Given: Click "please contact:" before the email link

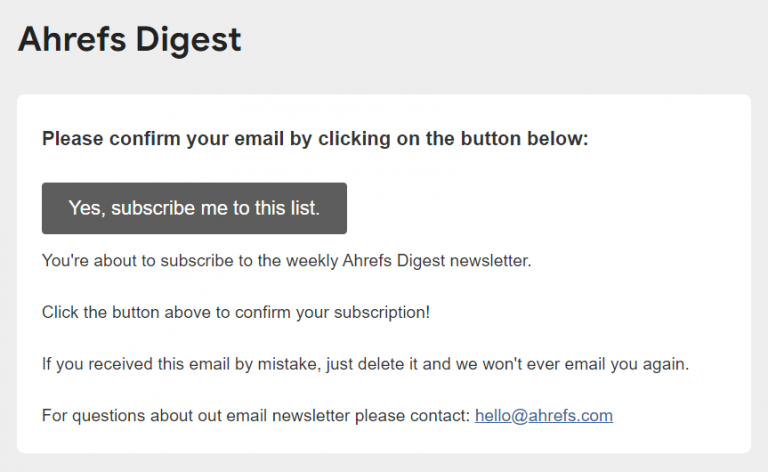Looking at the screenshot, I should tap(412, 416).
